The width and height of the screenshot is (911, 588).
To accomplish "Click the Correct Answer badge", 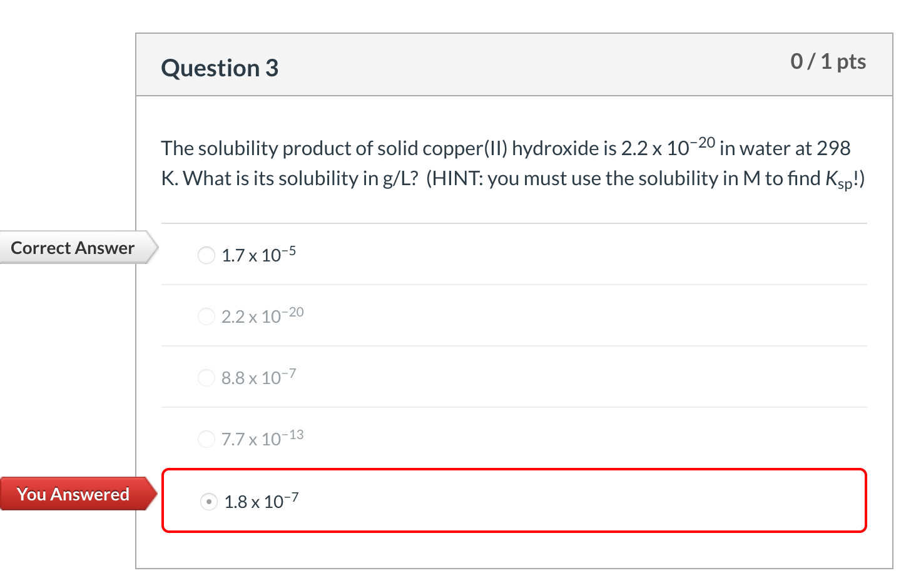I will pos(72,248).
